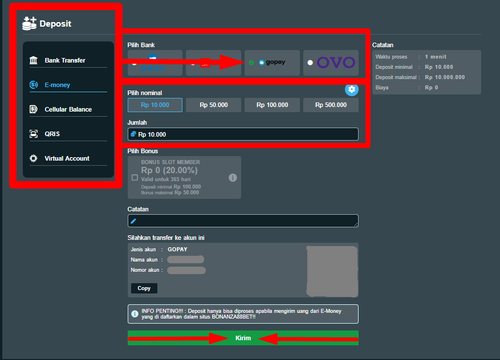Viewport: 500px width, 360px height.
Task: Click the 'Rp 0 (20.00%)' bonus text
Action: point(169,170)
